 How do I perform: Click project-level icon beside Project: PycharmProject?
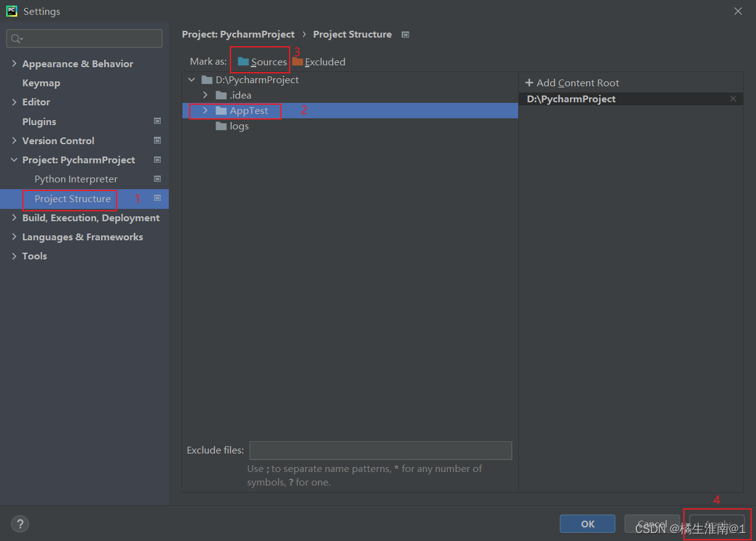(x=157, y=160)
